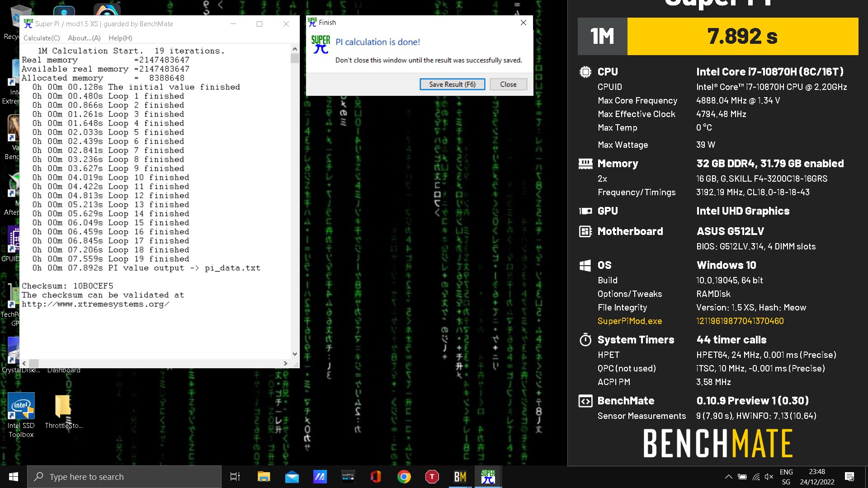
Task: Click the horizontal scroll left arrow
Action: (x=24, y=363)
